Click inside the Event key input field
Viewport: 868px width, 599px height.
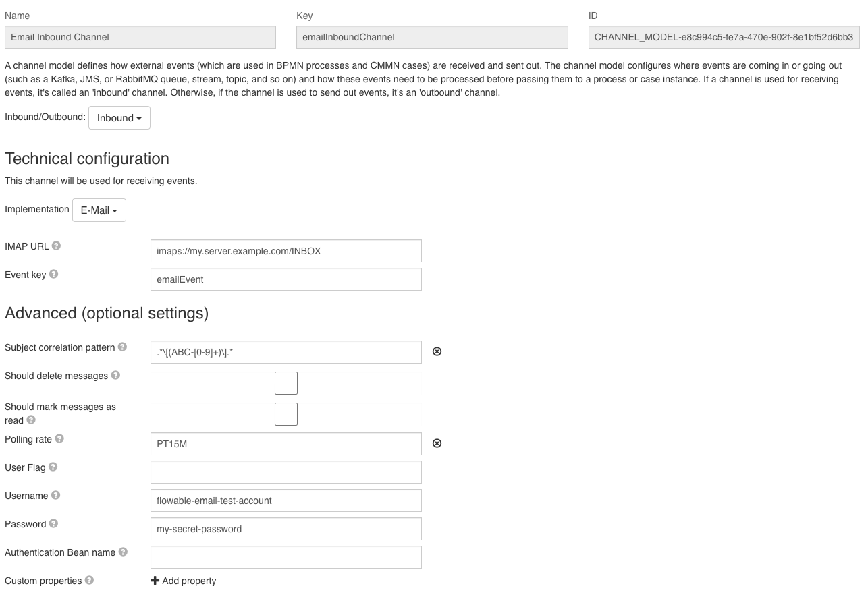pos(286,279)
